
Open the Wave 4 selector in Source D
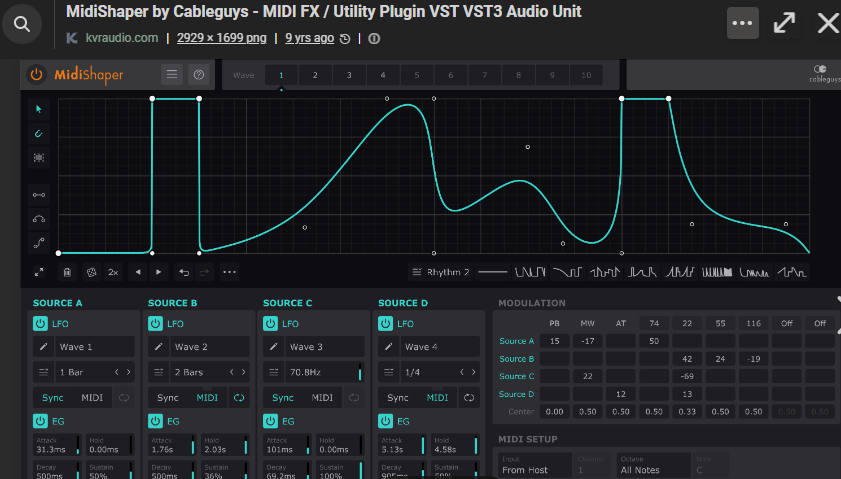441,347
